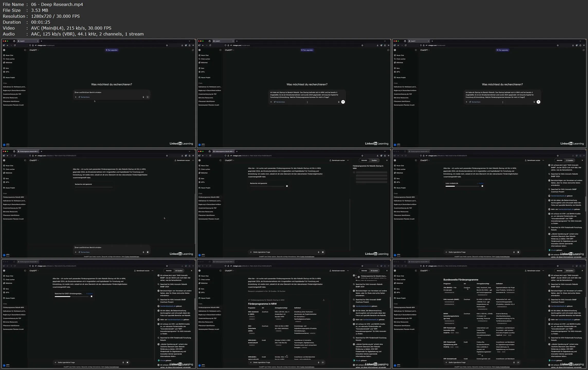This screenshot has height=370, width=588.
Task: Open three-dots menu left of '25 Quellen' panel
Action: (152, 271)
